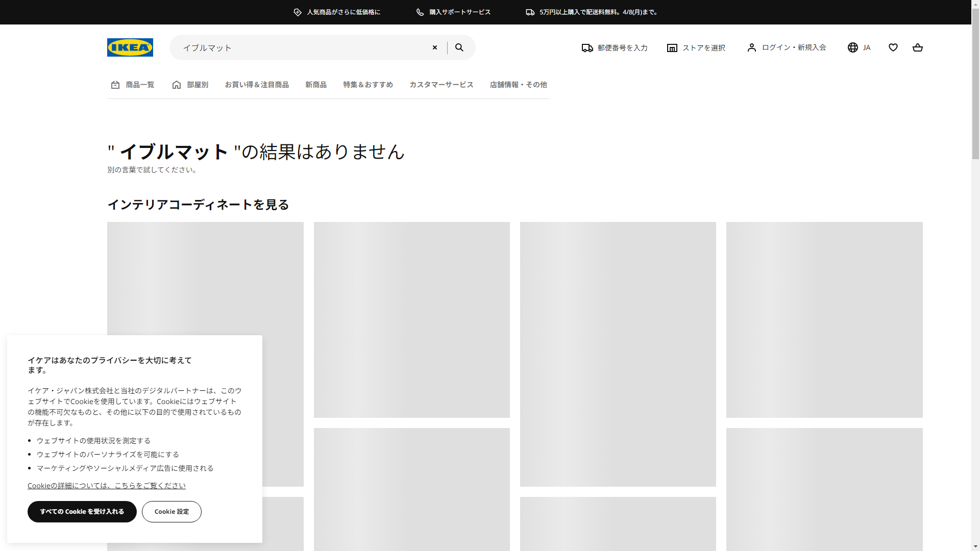
Task: Expand カスタマーサービス menu
Action: (442, 85)
